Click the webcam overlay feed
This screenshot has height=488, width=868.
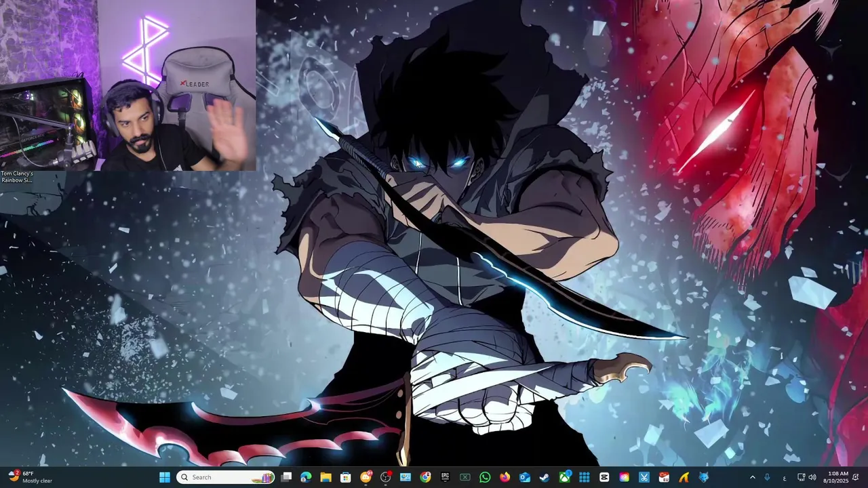point(128,85)
